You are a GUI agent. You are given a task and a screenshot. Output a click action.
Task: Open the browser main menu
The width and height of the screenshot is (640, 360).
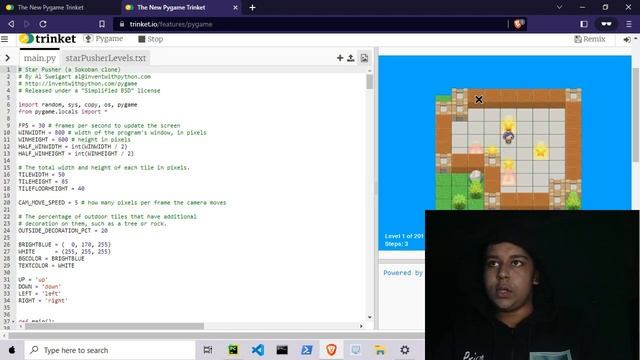[629, 24]
